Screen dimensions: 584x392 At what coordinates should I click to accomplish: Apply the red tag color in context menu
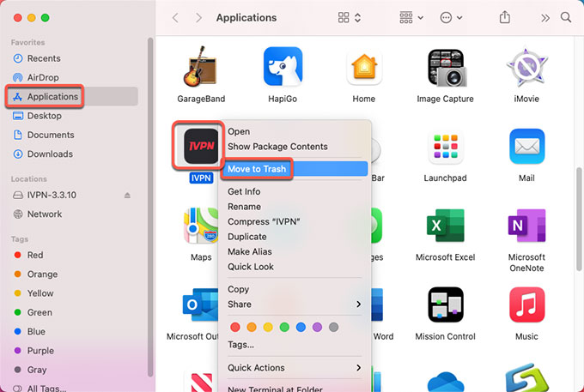coord(234,327)
